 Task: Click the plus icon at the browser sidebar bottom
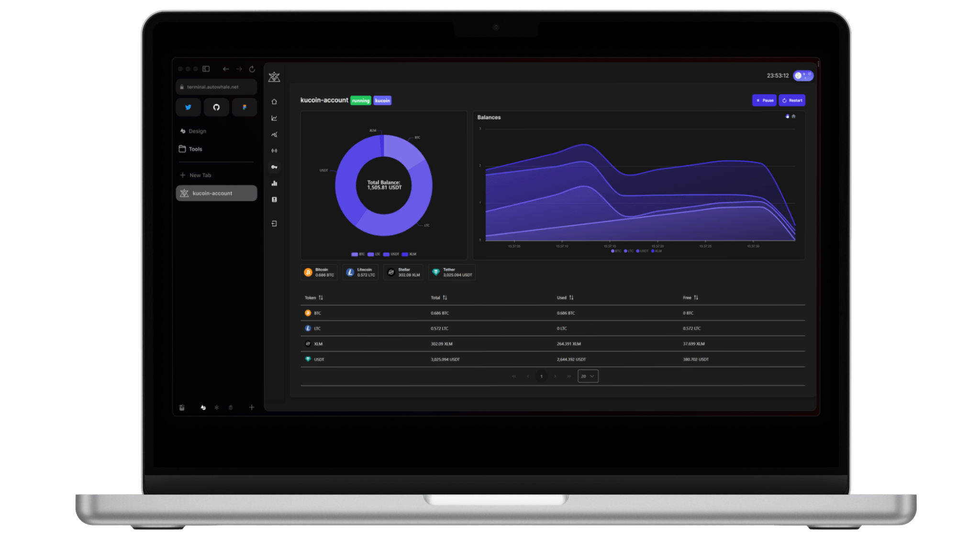click(252, 407)
